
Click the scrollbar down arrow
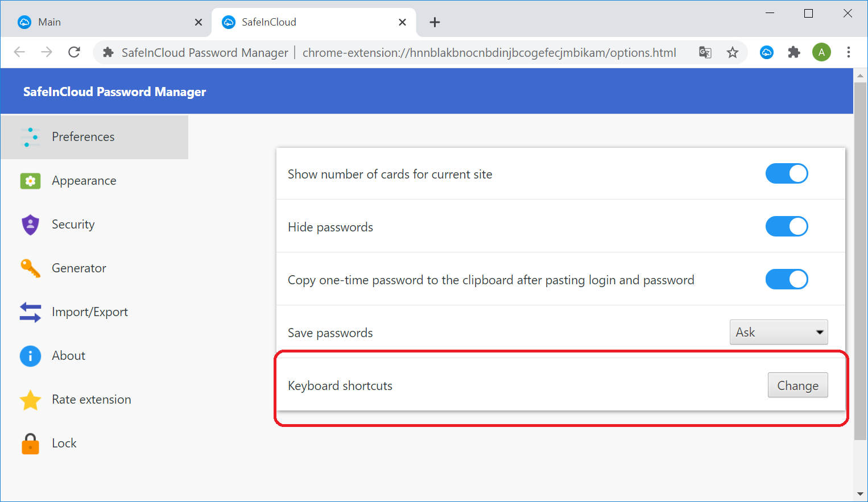click(861, 494)
